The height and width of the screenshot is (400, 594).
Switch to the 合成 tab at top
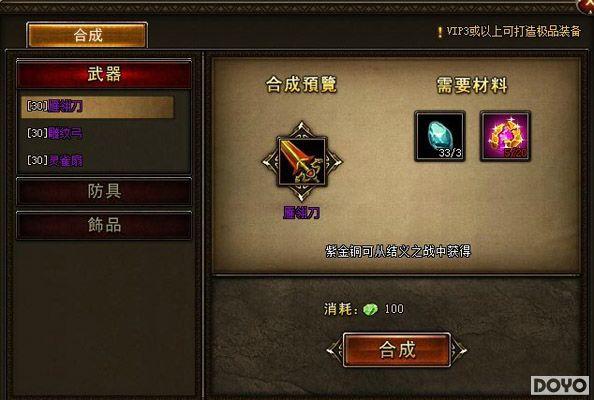point(87,35)
